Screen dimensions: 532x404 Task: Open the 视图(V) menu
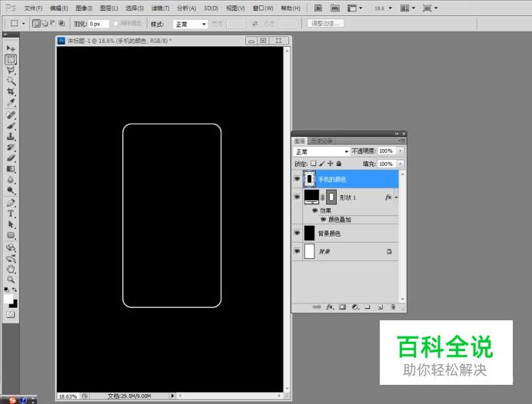pyautogui.click(x=235, y=8)
